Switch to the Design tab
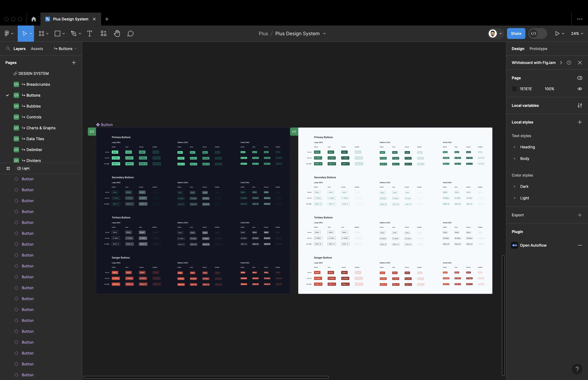This screenshot has height=380, width=588. [518, 49]
